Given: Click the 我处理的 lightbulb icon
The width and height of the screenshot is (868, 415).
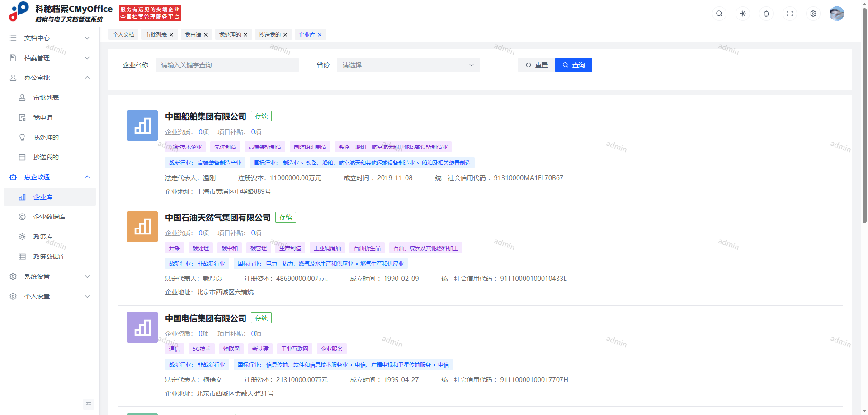Looking at the screenshot, I should (22, 137).
